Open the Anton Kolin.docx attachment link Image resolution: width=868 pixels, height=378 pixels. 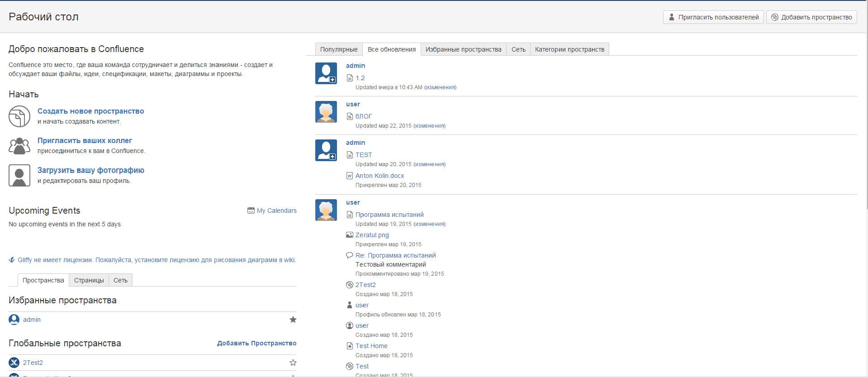[379, 176]
